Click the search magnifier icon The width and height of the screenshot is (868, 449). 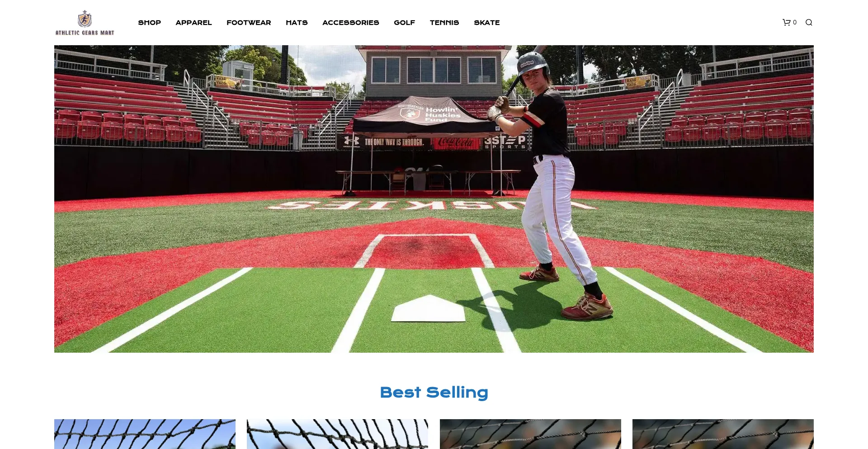(x=809, y=22)
